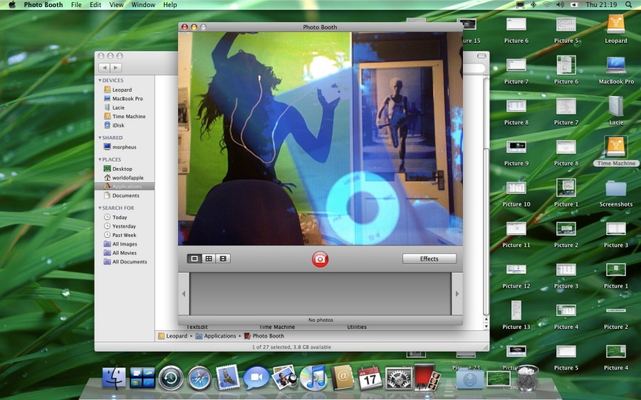641x400 pixels.
Task: Select iDisk in the Finder sidebar
Action: tap(118, 126)
